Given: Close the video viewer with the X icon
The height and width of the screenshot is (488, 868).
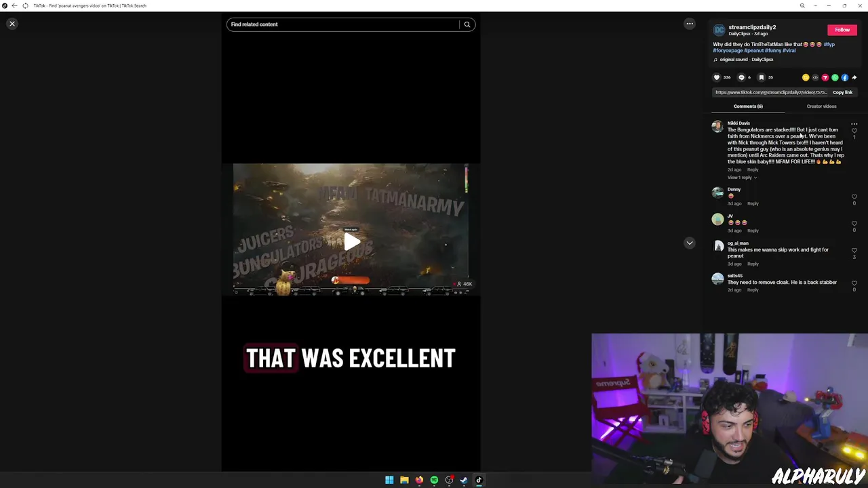Looking at the screenshot, I should tap(12, 24).
